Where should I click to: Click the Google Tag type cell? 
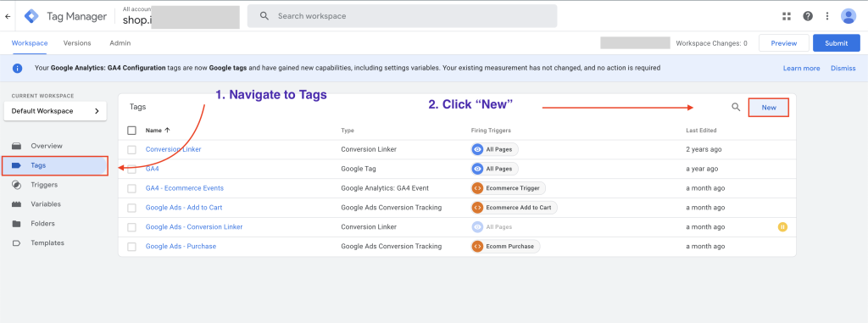(359, 169)
